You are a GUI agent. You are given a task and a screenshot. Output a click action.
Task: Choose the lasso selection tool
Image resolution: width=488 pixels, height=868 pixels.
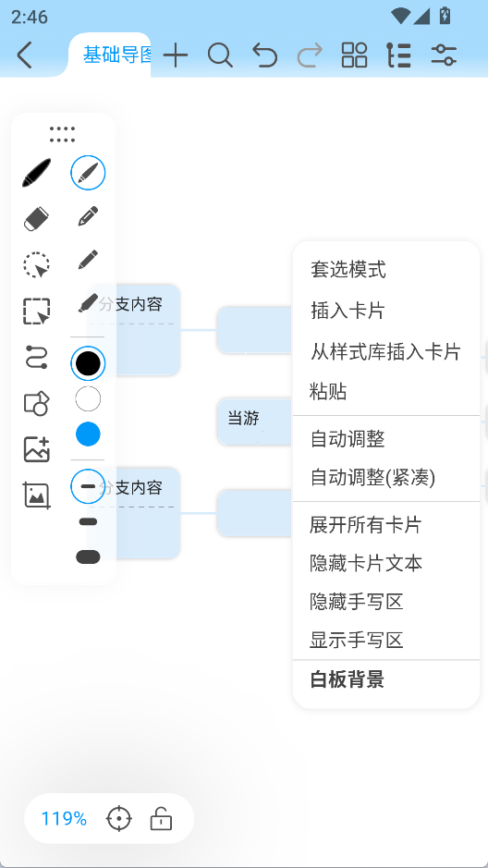click(37, 264)
